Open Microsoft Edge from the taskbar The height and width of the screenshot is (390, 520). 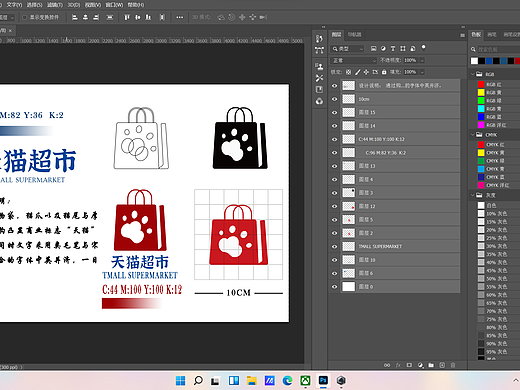coord(287,380)
